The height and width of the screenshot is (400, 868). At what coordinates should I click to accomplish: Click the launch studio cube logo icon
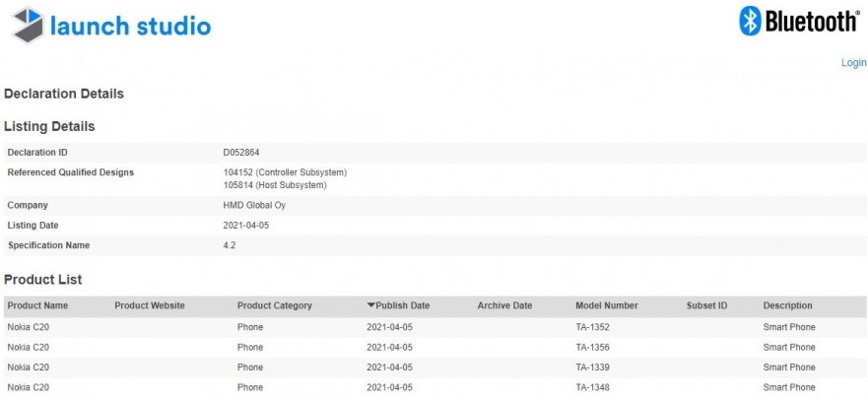26,25
